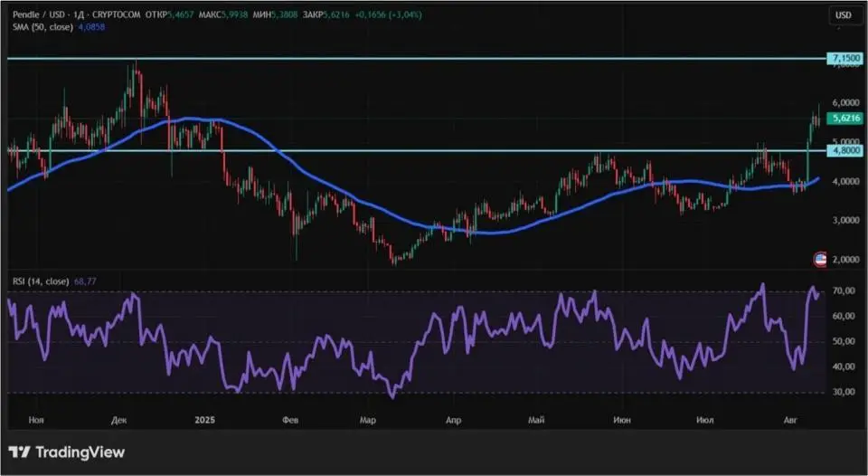Click the current price label 5,6216
This screenshot has height=476, width=868.
pos(844,118)
